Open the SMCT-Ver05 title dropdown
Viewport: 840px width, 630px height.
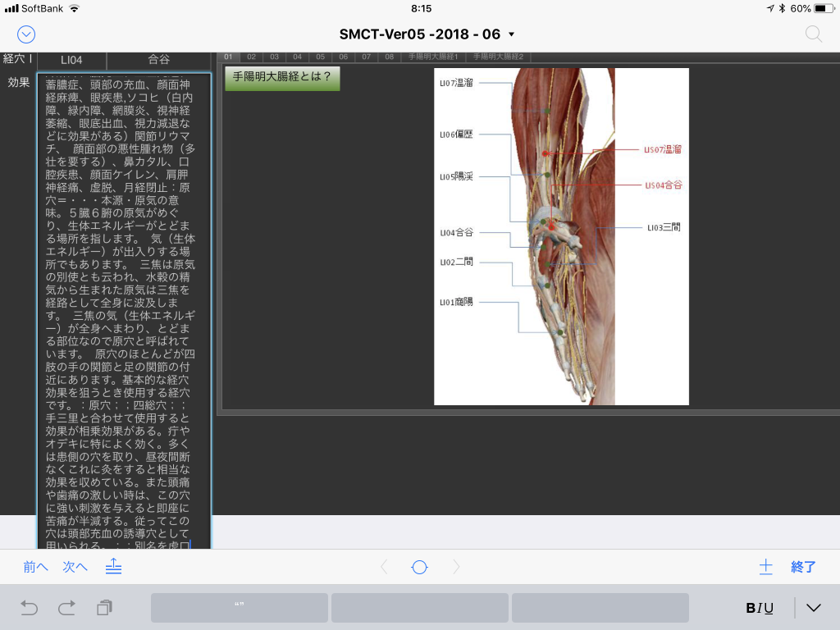pyautogui.click(x=427, y=34)
